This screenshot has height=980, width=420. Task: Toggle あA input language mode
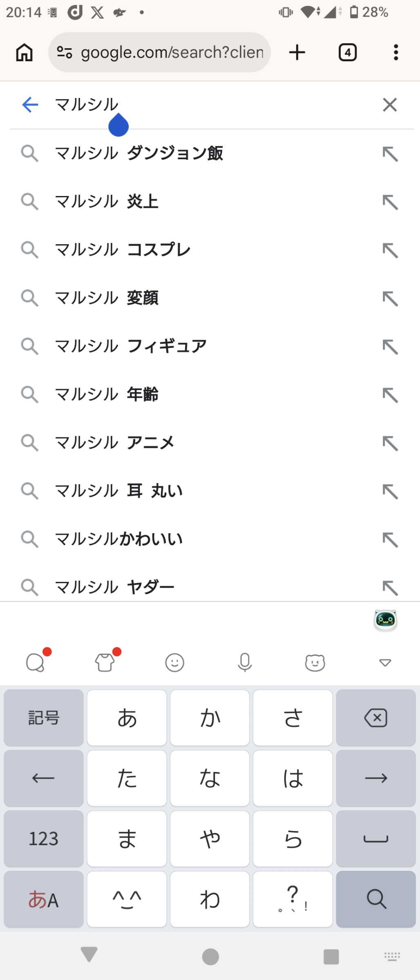pyautogui.click(x=43, y=899)
